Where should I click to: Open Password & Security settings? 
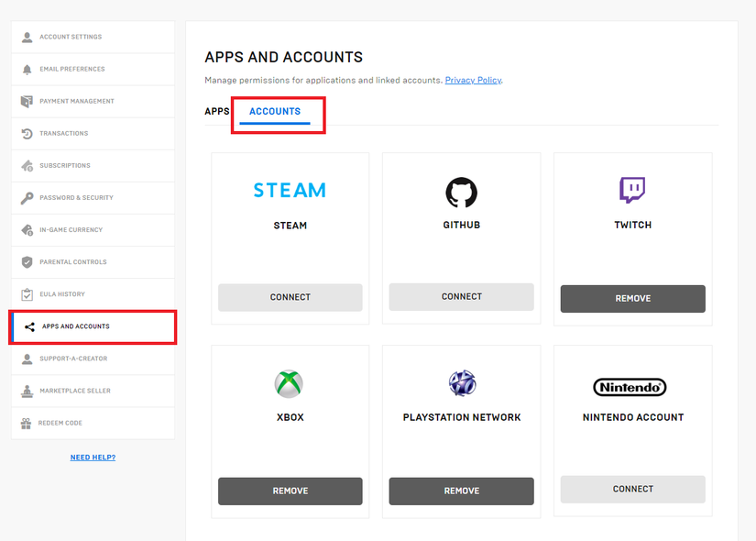(93, 198)
